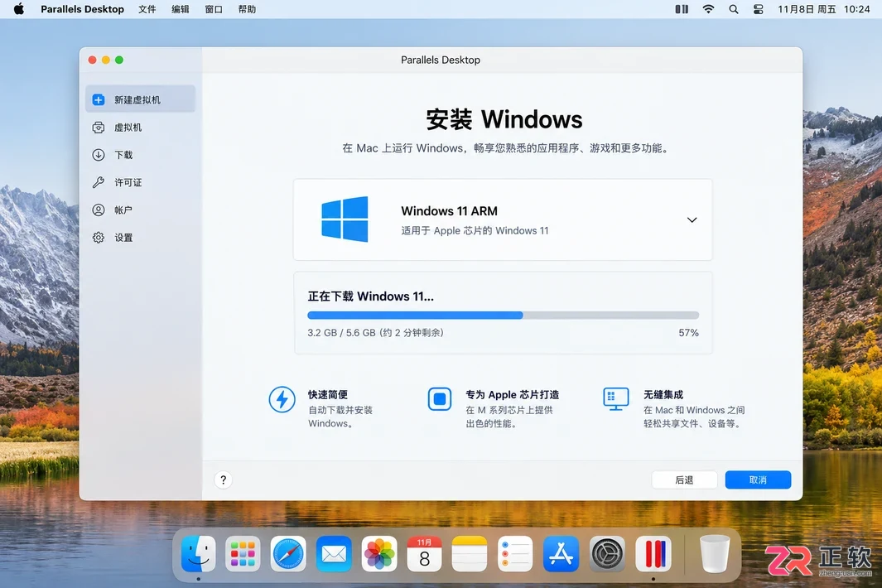Open Mail from the Dock
Viewport: 882px width, 588px height.
(x=334, y=554)
